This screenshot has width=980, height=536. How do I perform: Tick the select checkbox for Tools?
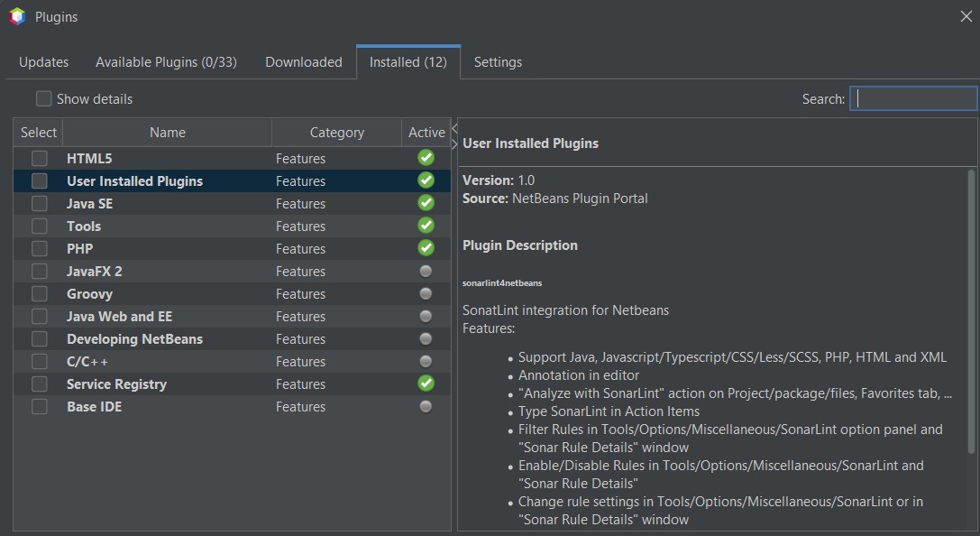[40, 226]
